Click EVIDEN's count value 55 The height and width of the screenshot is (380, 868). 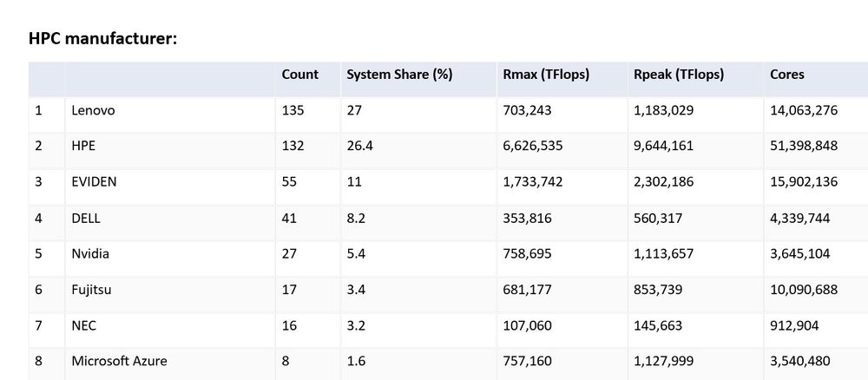(x=289, y=182)
